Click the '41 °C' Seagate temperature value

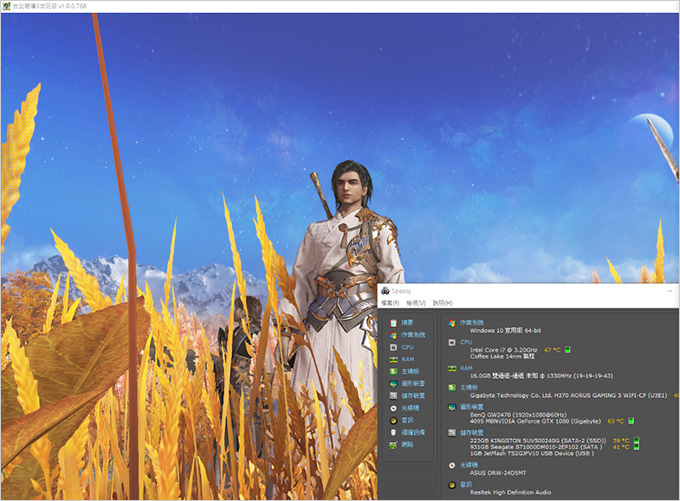[621, 447]
